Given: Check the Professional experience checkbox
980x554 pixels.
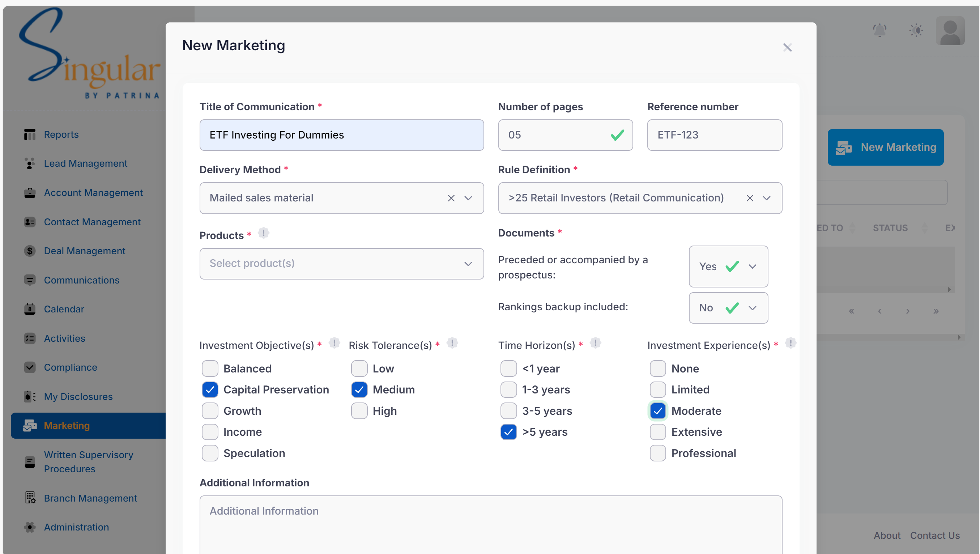Looking at the screenshot, I should pos(658,453).
